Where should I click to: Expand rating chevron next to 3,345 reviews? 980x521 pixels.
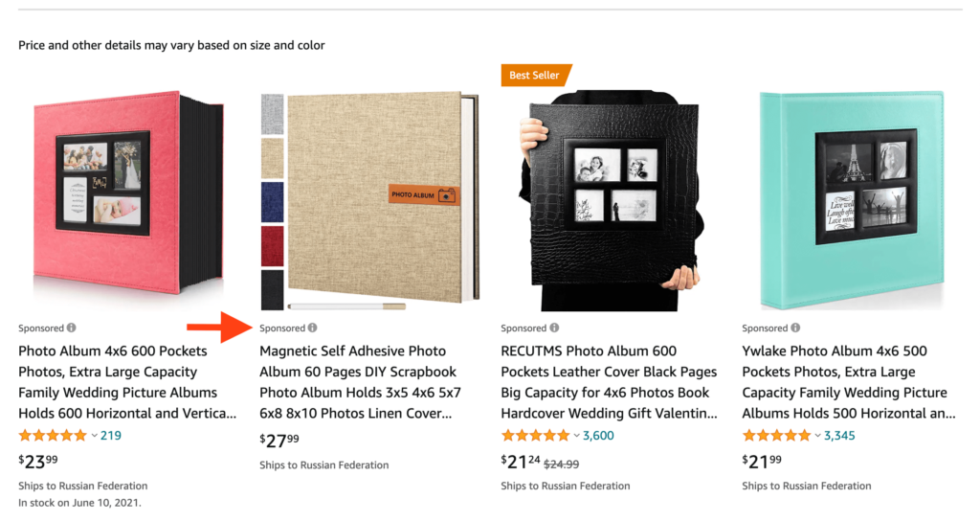817,436
